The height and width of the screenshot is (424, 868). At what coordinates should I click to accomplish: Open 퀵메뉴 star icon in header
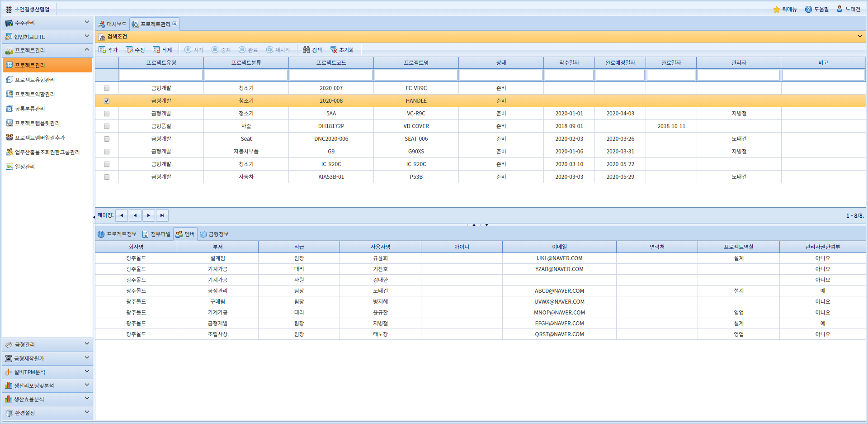[777, 10]
